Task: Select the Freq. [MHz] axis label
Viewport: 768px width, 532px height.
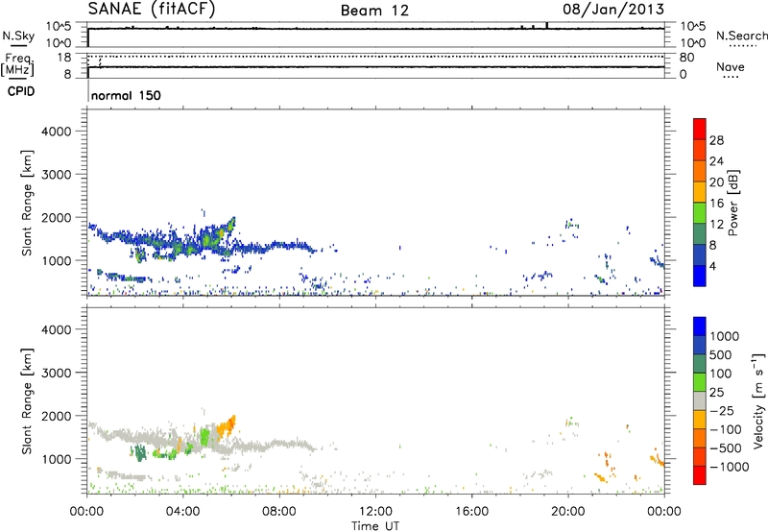Action: pyautogui.click(x=18, y=64)
